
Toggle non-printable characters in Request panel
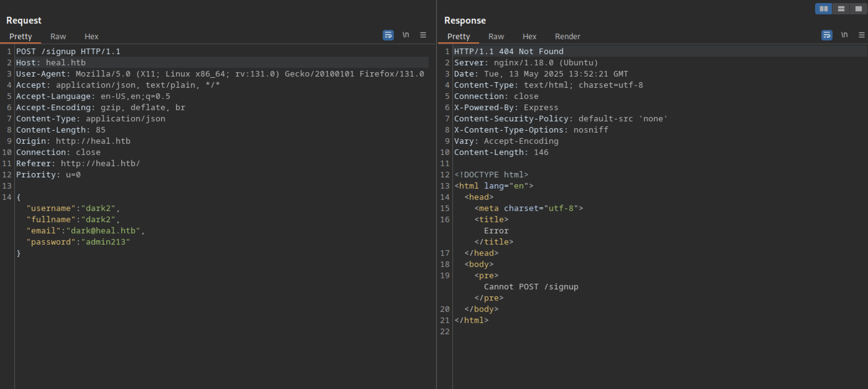pos(406,35)
